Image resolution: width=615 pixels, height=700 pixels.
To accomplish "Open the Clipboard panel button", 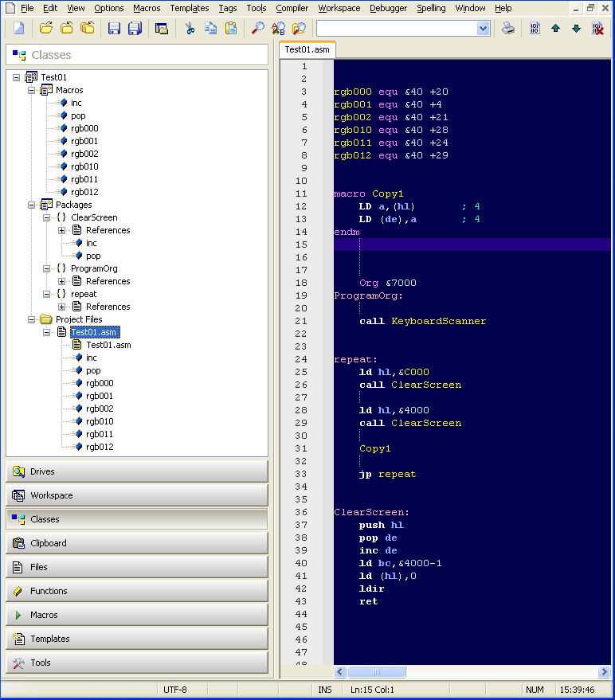I will point(137,543).
